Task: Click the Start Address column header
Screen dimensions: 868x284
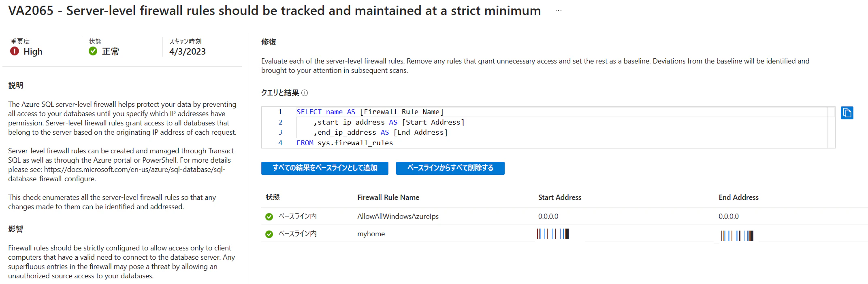Action: [x=560, y=197]
